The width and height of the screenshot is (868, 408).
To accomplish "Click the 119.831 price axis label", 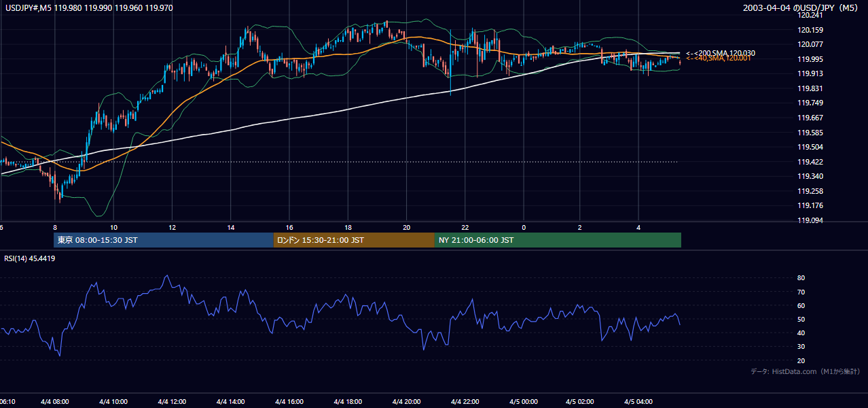I will pos(810,88).
